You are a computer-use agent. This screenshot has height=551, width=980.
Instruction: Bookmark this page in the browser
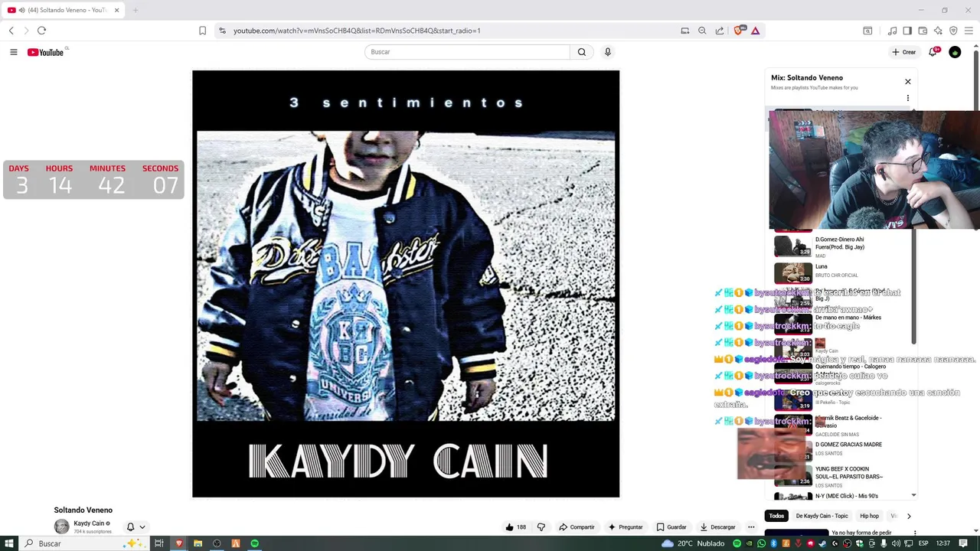pos(202,31)
